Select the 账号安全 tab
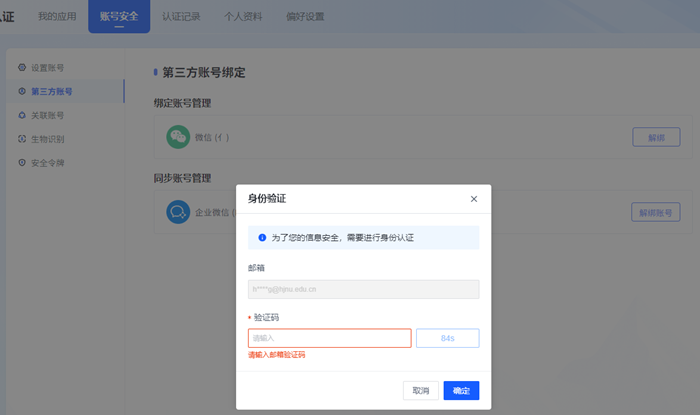 tap(119, 16)
